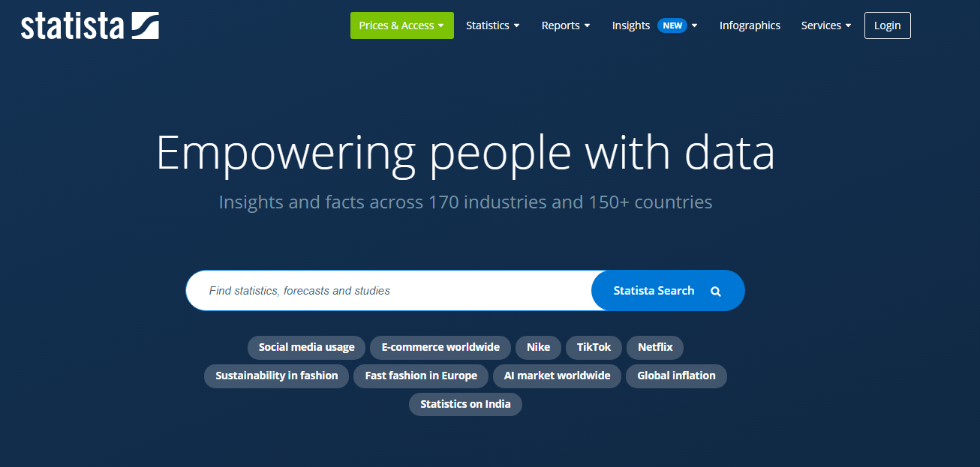Image resolution: width=980 pixels, height=467 pixels.
Task: Select AI market worldwide tag
Action: [557, 376]
